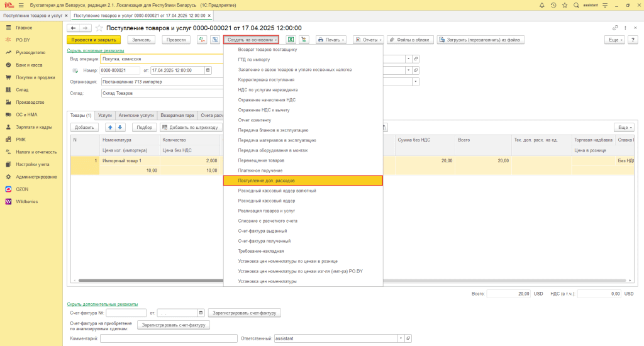Click icon right of Excel button
The image size is (644, 346).
[x=304, y=40]
